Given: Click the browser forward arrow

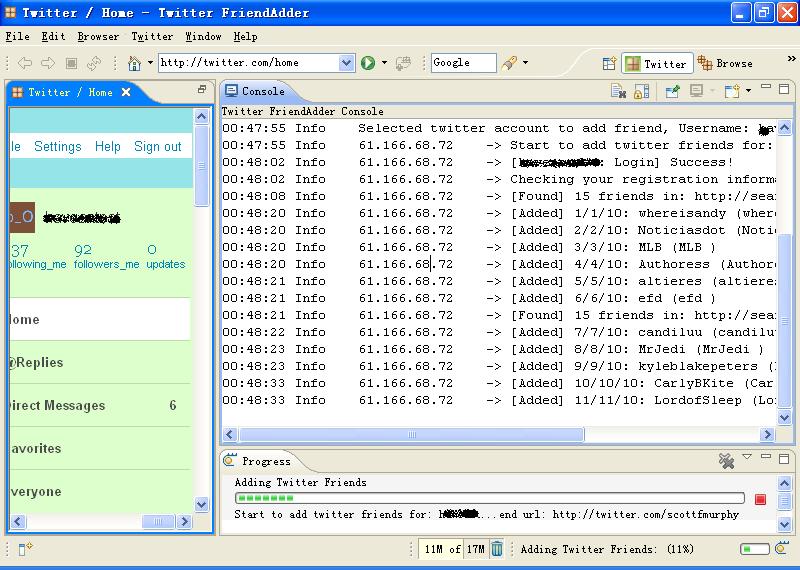Looking at the screenshot, I should (x=47, y=63).
